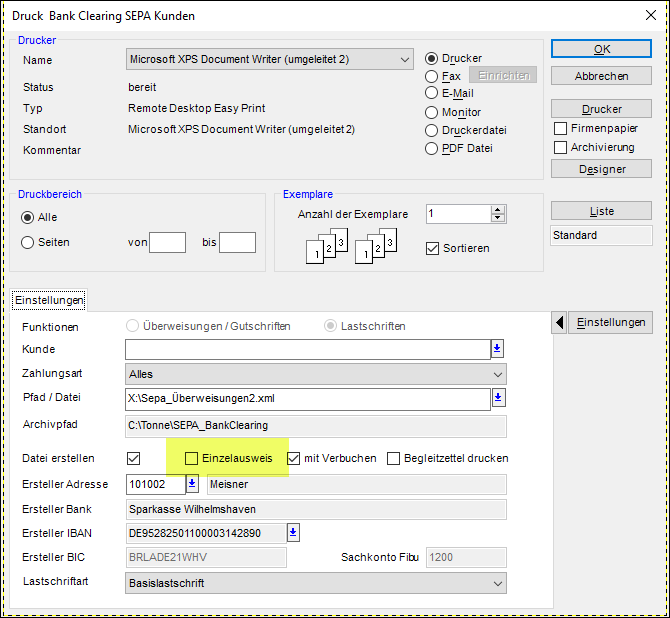Uncheck the mit Verbuchen checkbox
This screenshot has width=670, height=618.
click(x=294, y=458)
